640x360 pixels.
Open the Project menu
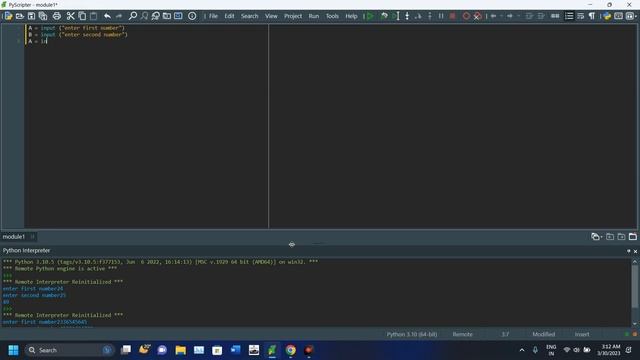tap(293, 16)
